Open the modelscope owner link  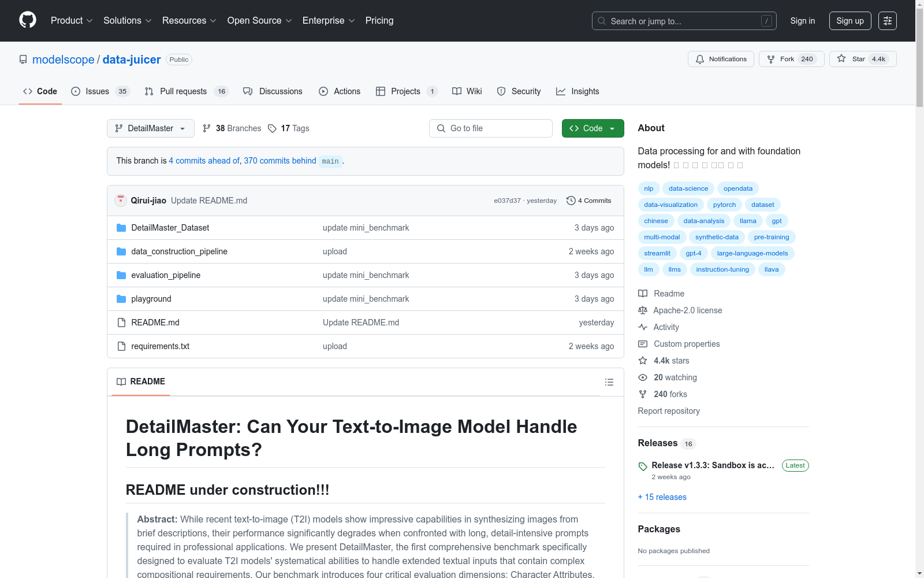pyautogui.click(x=64, y=60)
